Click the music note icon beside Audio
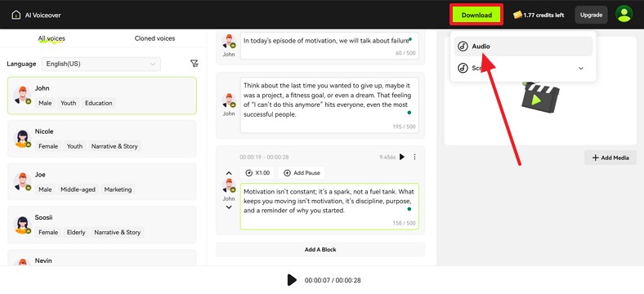 coord(463,47)
